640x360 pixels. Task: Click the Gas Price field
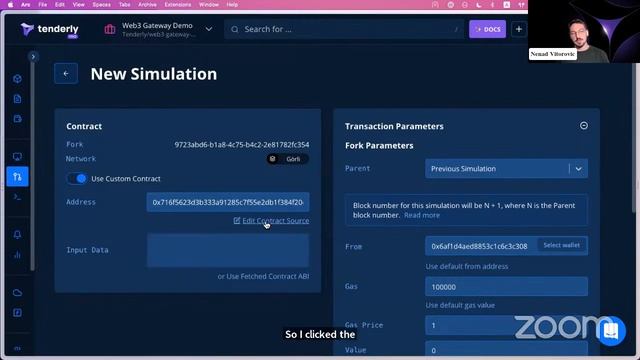coord(506,325)
